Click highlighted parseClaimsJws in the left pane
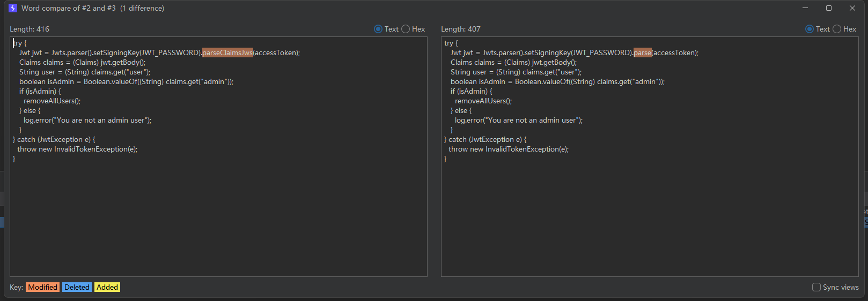The image size is (868, 301). click(227, 52)
